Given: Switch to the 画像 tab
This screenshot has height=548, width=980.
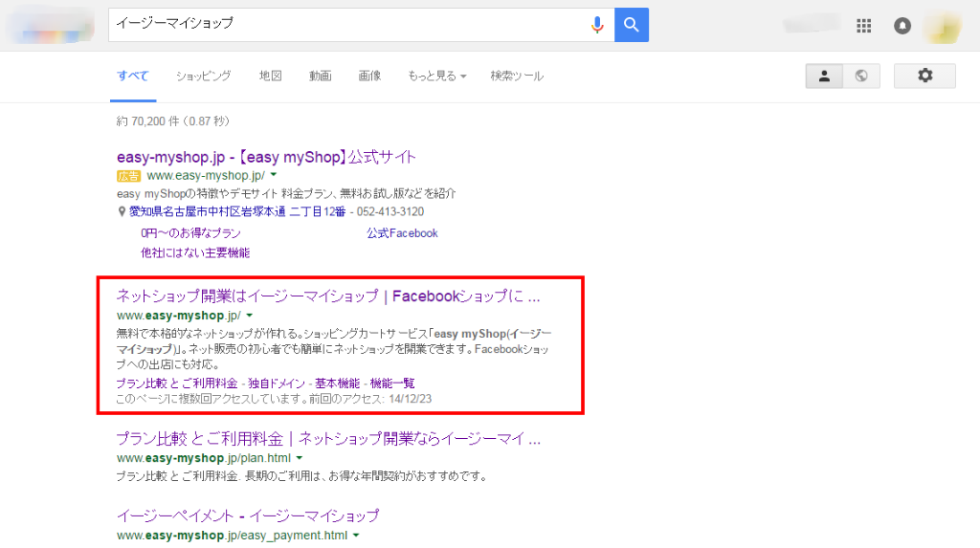Looking at the screenshot, I should coord(369,76).
